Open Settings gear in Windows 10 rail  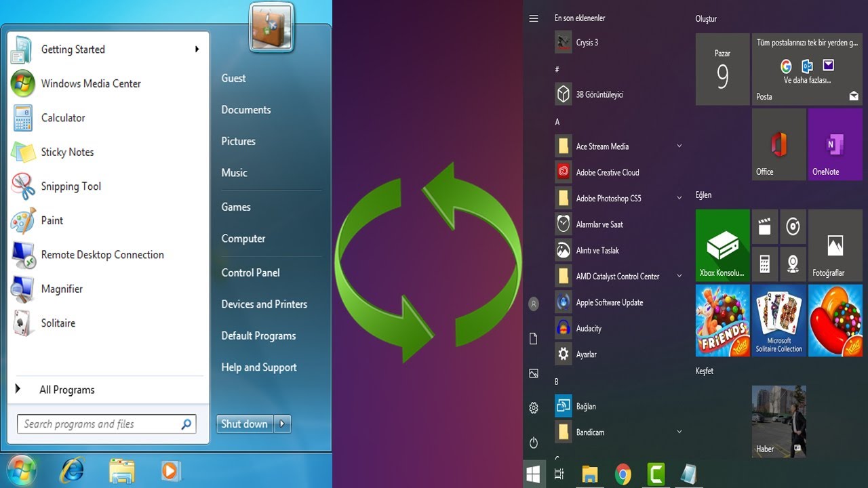(x=534, y=407)
